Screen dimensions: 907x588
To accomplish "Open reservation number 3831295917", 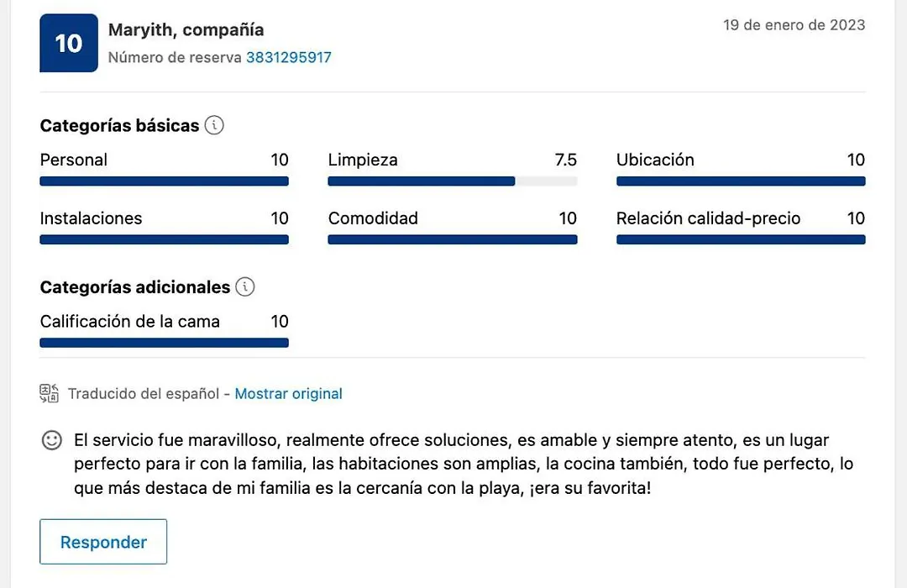I will tap(289, 57).
